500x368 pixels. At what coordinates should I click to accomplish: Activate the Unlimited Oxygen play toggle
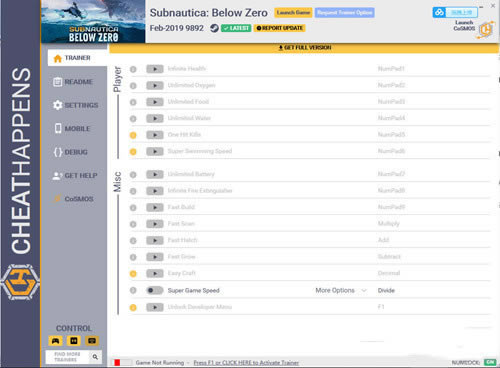point(155,85)
